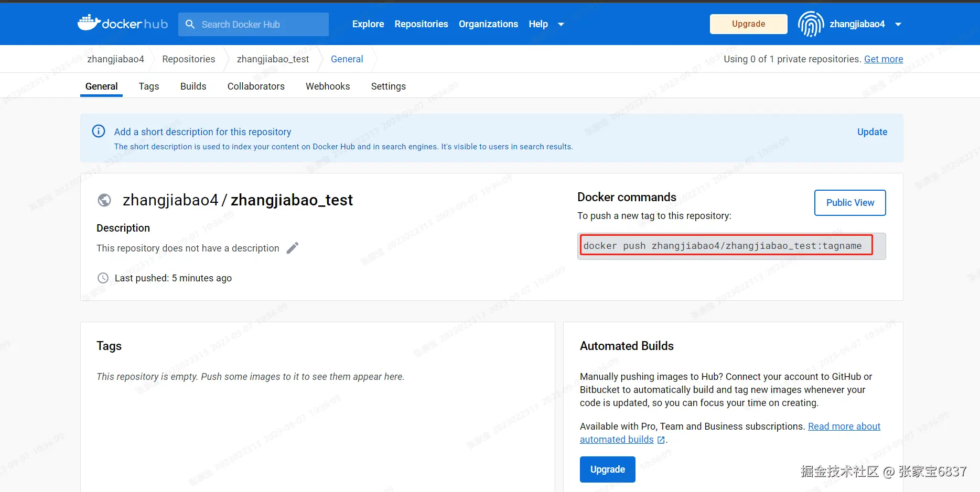Open the Webhooks tab
Image resolution: width=980 pixels, height=492 pixels.
click(x=328, y=86)
